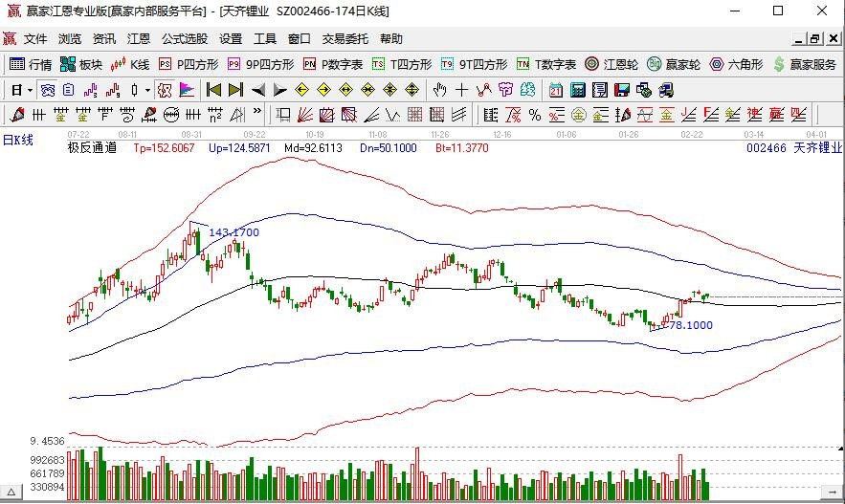Expand the candlestick chart type dropdown arrow
Screen dimensions: 845x504
[x=147, y=91]
